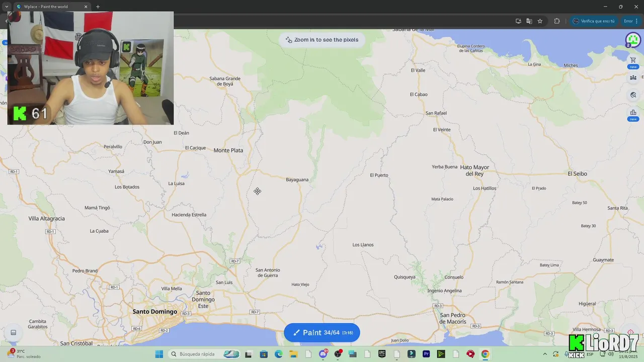This screenshot has height=362, width=644.
Task: Expand the system tray hidden icons chevron
Action: (x=544, y=354)
